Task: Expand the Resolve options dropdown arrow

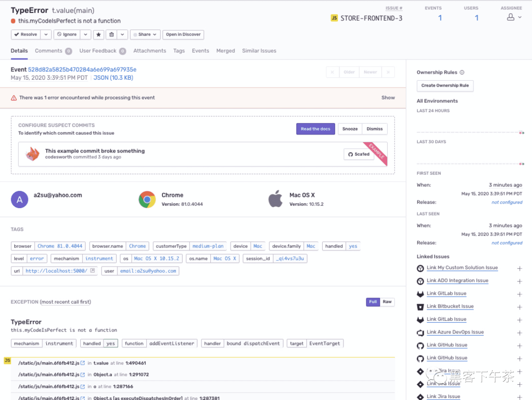Action: click(46, 34)
